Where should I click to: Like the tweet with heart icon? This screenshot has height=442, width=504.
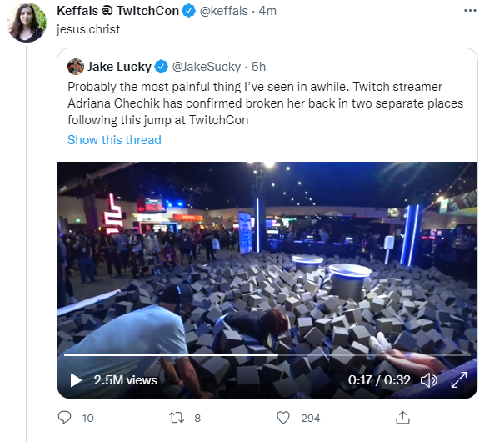point(283,418)
